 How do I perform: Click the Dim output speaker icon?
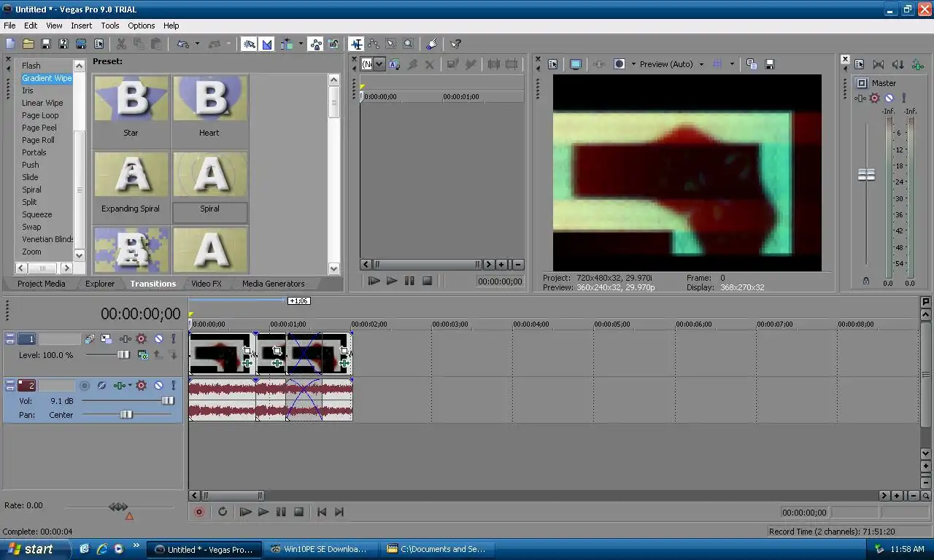pos(898,64)
